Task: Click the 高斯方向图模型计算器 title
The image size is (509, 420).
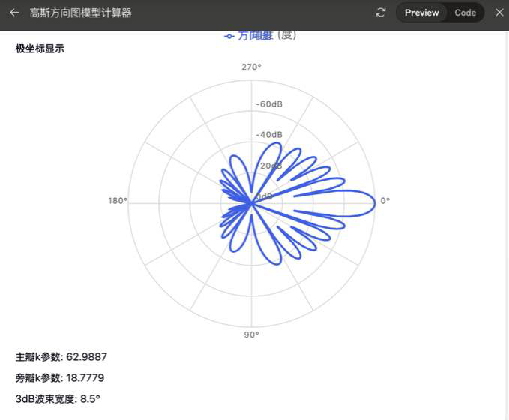Action: point(80,13)
